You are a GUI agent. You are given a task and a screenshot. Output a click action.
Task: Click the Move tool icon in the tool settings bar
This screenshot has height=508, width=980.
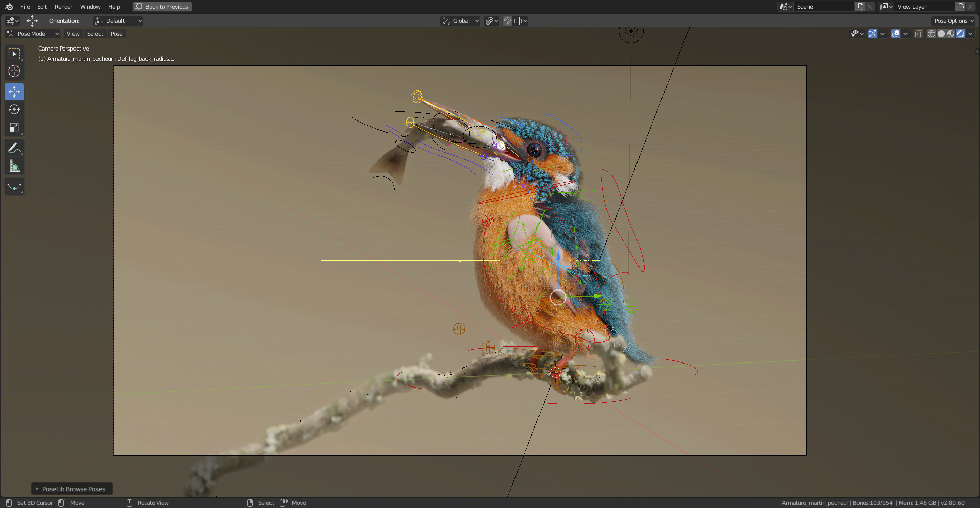pyautogui.click(x=32, y=21)
